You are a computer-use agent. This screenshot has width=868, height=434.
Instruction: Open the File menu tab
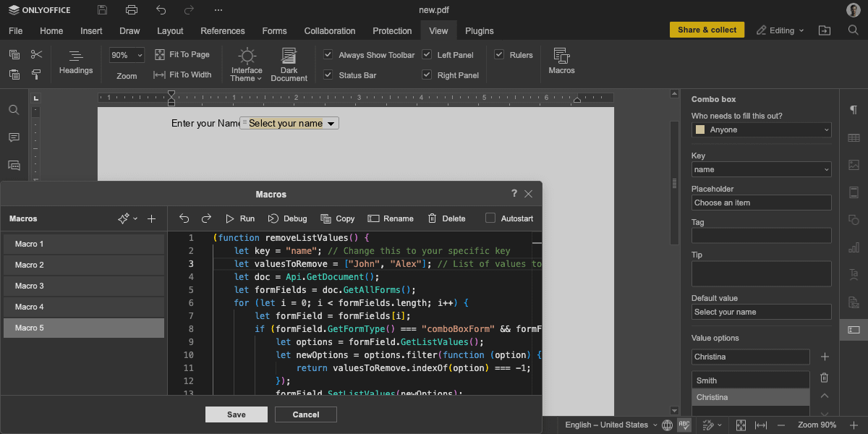pos(15,30)
